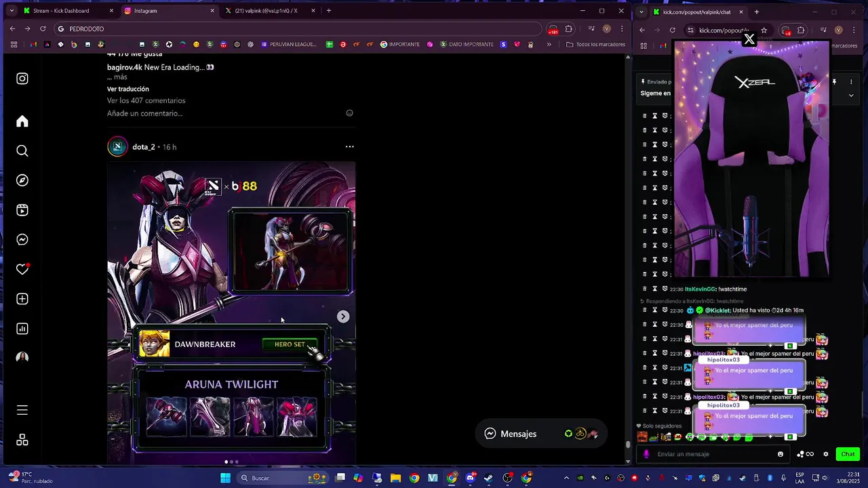This screenshot has height=488, width=868.
Task: Open bagirov.4k profile from the caption
Action: [x=124, y=67]
